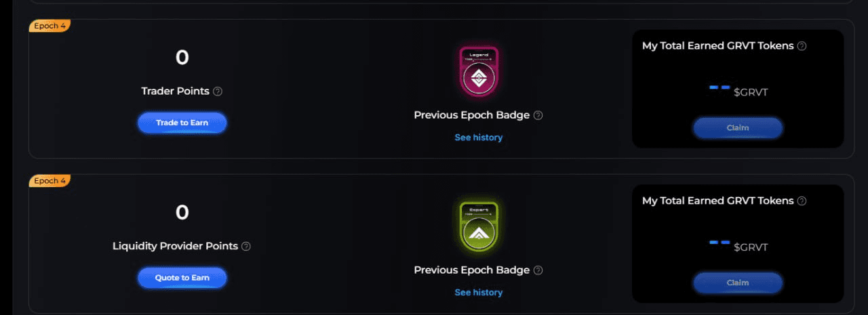Screen dimensions: 868x315
Task: Open the help icon beside Liquidity Provider Points
Action: [246, 247]
